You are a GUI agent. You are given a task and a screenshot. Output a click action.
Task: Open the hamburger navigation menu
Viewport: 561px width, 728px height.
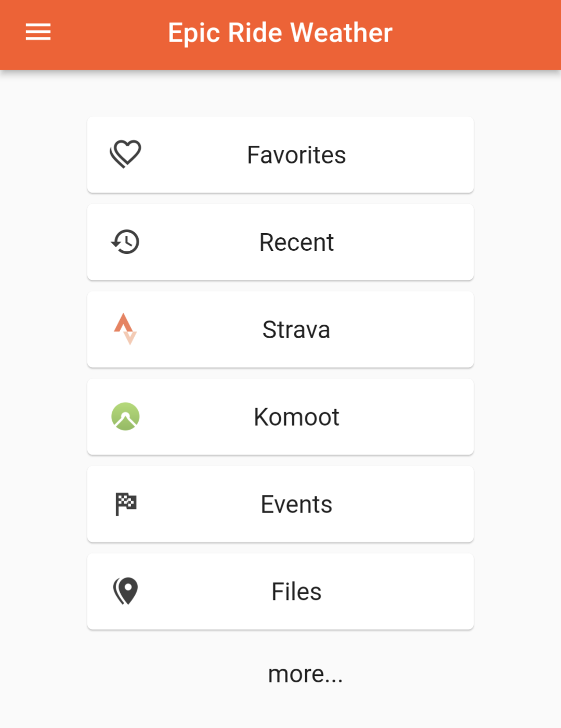coord(38,32)
